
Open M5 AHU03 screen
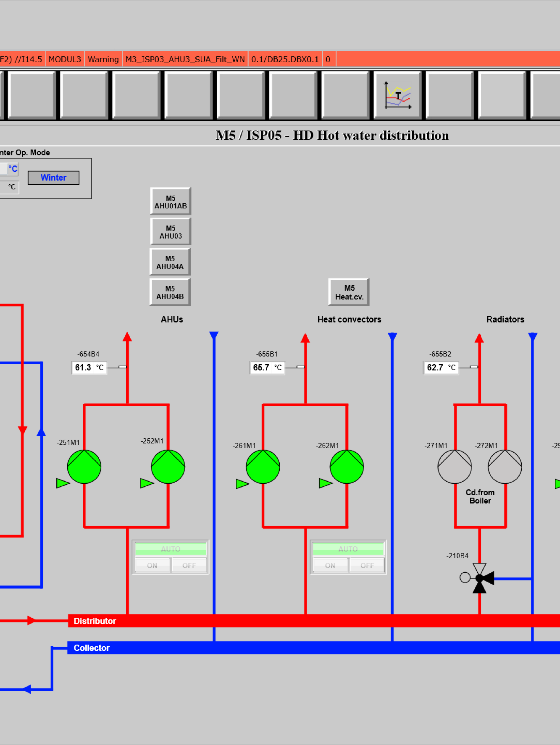point(170,232)
